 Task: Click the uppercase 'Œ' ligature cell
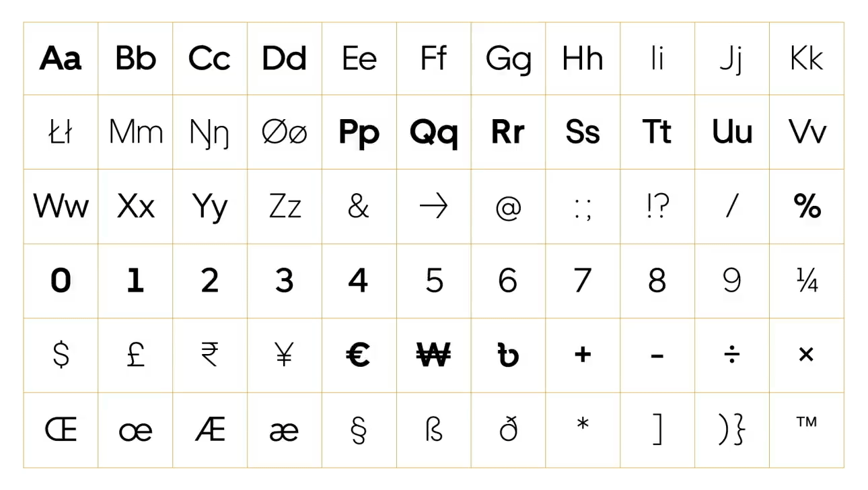(x=61, y=430)
